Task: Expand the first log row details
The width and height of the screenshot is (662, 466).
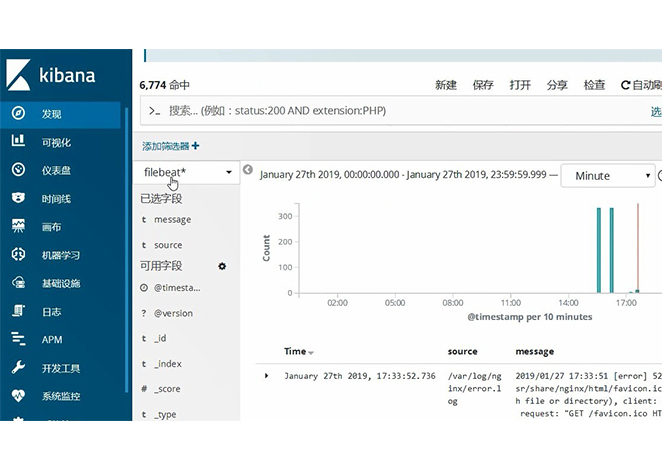Action: (266, 375)
